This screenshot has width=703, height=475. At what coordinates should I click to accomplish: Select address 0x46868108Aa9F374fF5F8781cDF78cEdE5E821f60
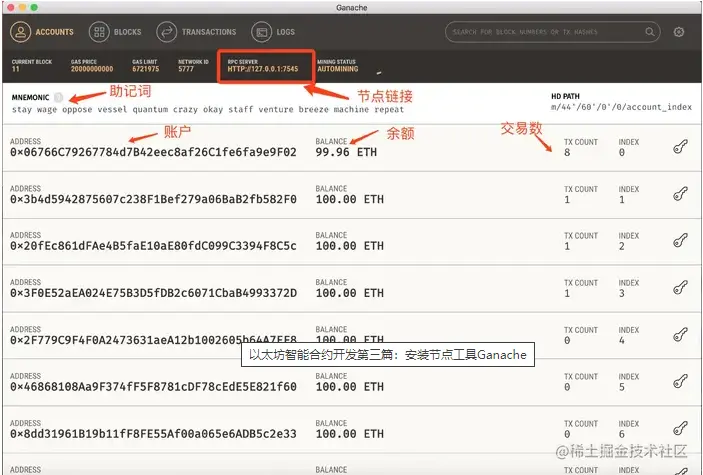pos(153,387)
